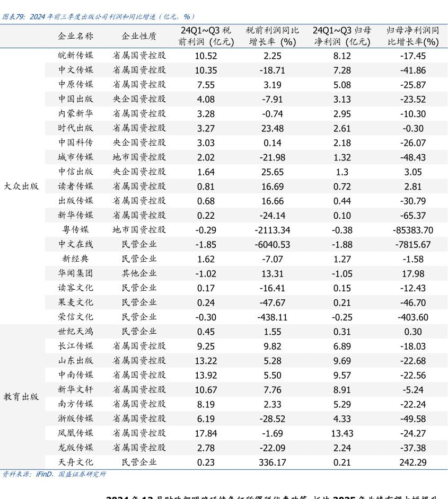Select the 大众出版 category label
Image resolution: width=448 pixels, height=499 pixels.
point(22,186)
